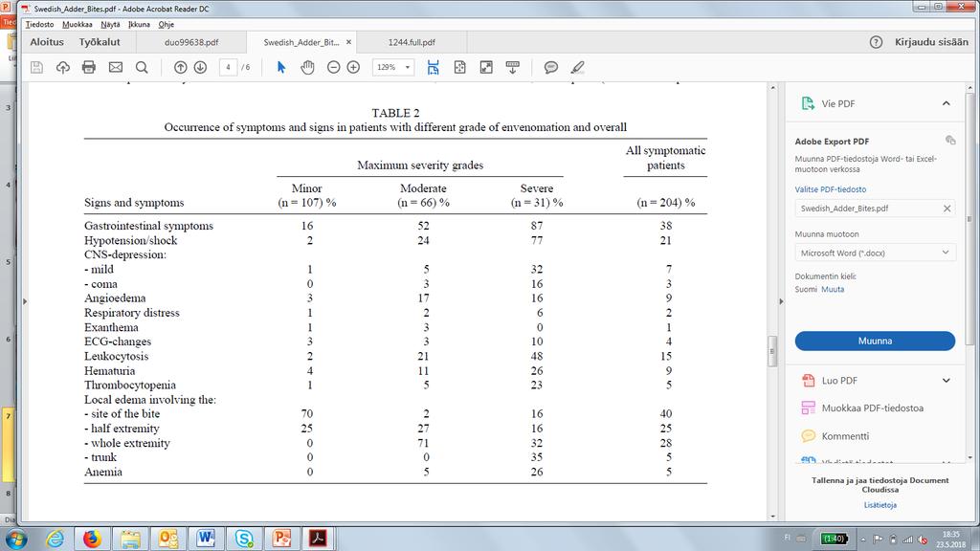Add a comment bubble icon
Screen dimensions: 980x551
pyautogui.click(x=550, y=68)
